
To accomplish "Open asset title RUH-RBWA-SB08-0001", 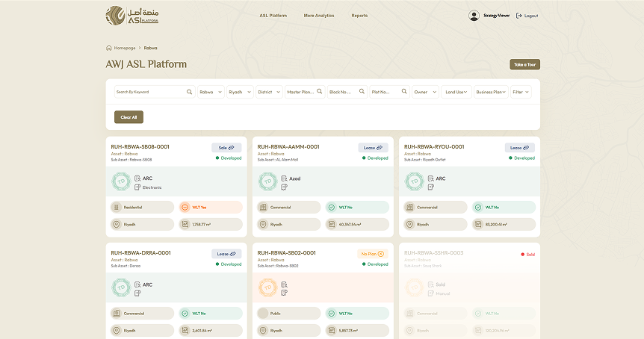I will click(140, 146).
